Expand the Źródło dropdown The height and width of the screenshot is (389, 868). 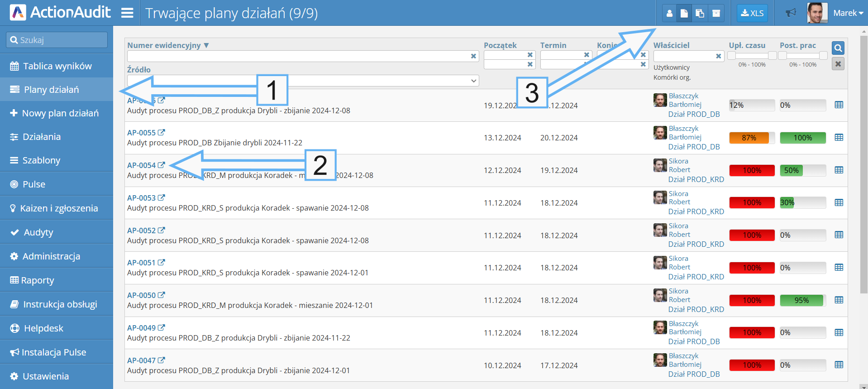coord(473,81)
